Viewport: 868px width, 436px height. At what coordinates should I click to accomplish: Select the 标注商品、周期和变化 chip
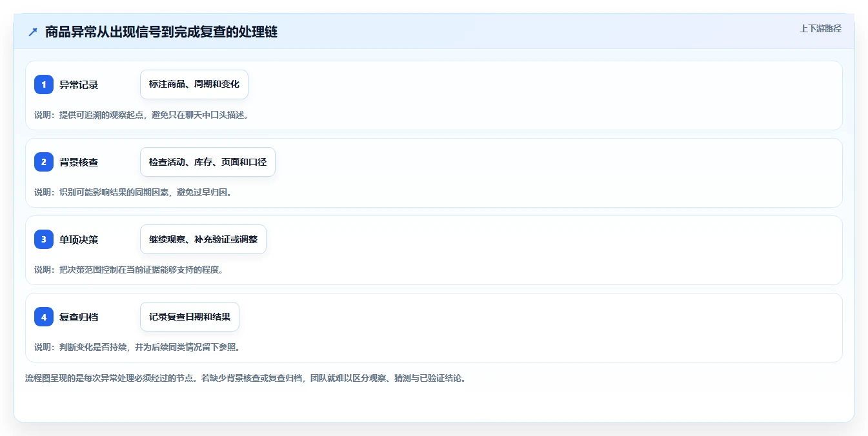(194, 84)
